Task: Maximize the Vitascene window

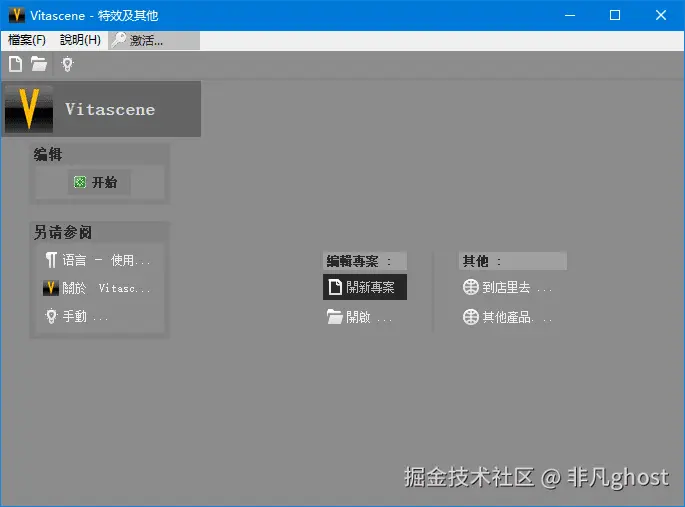Action: tap(615, 15)
